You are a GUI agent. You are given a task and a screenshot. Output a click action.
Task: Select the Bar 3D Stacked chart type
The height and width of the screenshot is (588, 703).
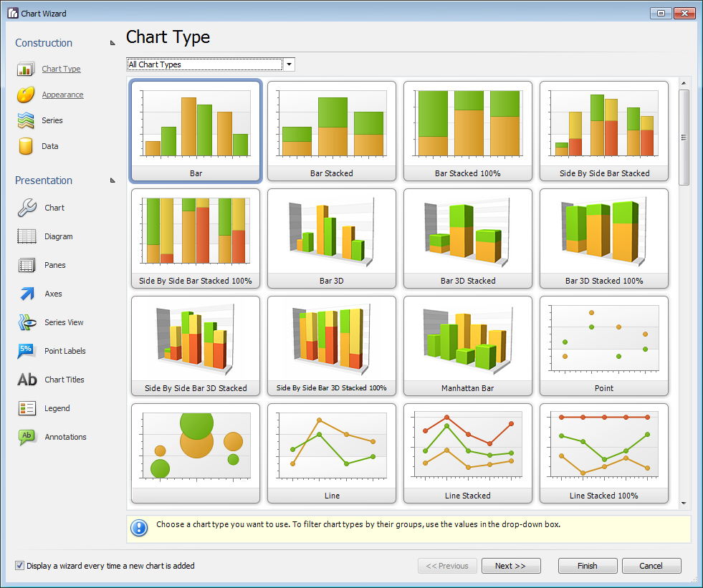click(468, 238)
